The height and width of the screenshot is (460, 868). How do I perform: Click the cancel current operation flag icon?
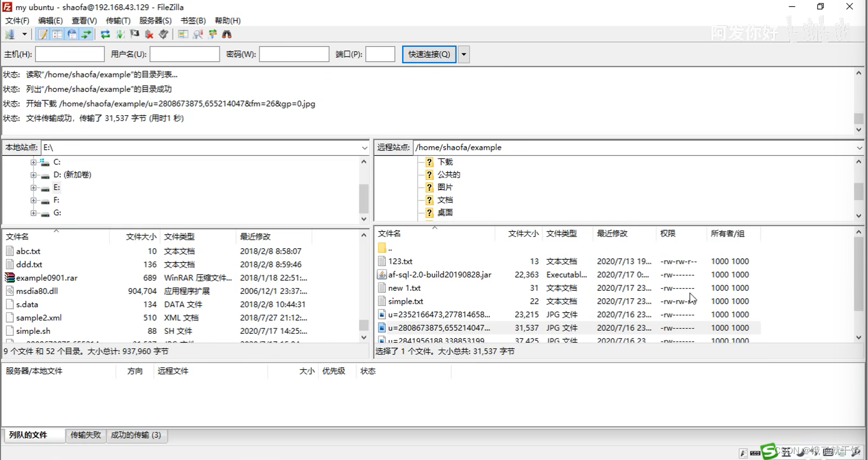pos(135,34)
